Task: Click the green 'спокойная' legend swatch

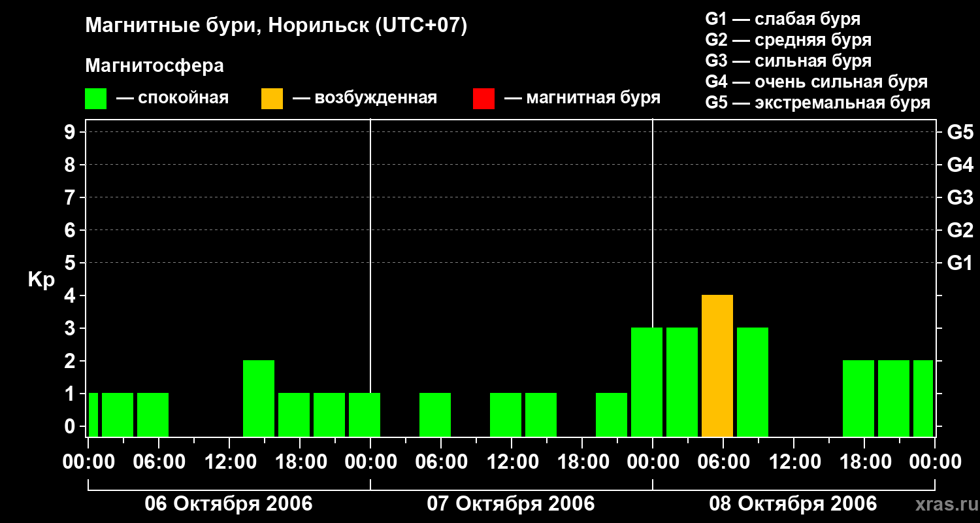Action: (95, 99)
